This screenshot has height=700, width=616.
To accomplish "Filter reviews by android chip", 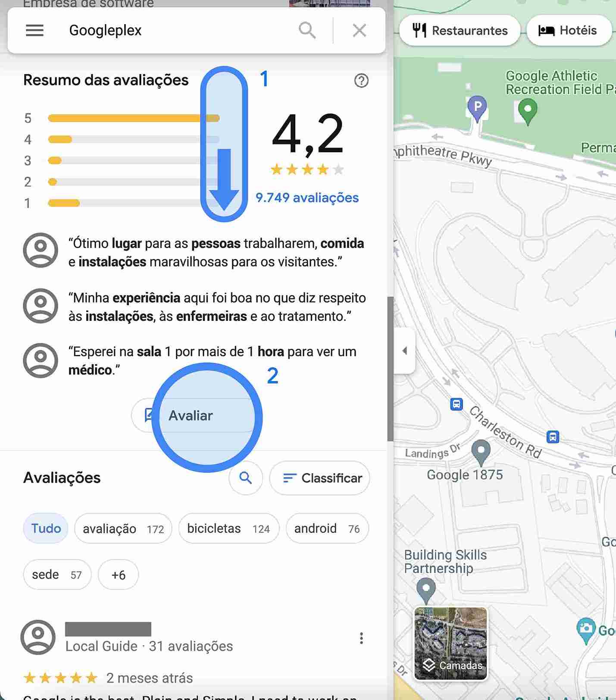I will (327, 528).
